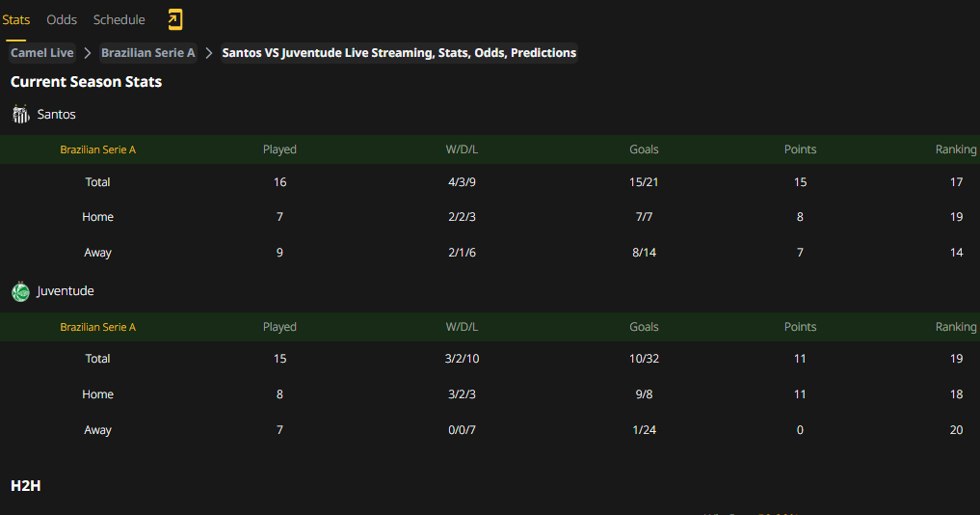Viewport: 980px width, 515px height.
Task: Click the Ranking column header for Santos
Action: pyautogui.click(x=956, y=149)
